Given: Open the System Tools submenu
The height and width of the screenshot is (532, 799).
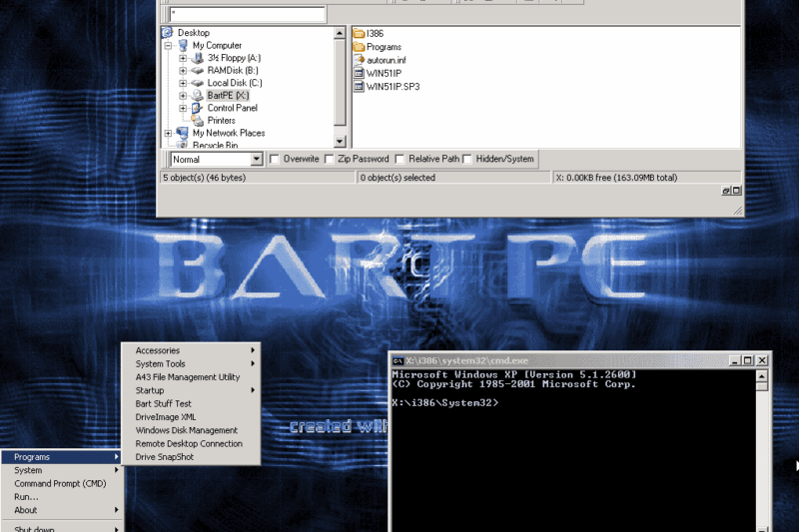Looking at the screenshot, I should tap(191, 364).
